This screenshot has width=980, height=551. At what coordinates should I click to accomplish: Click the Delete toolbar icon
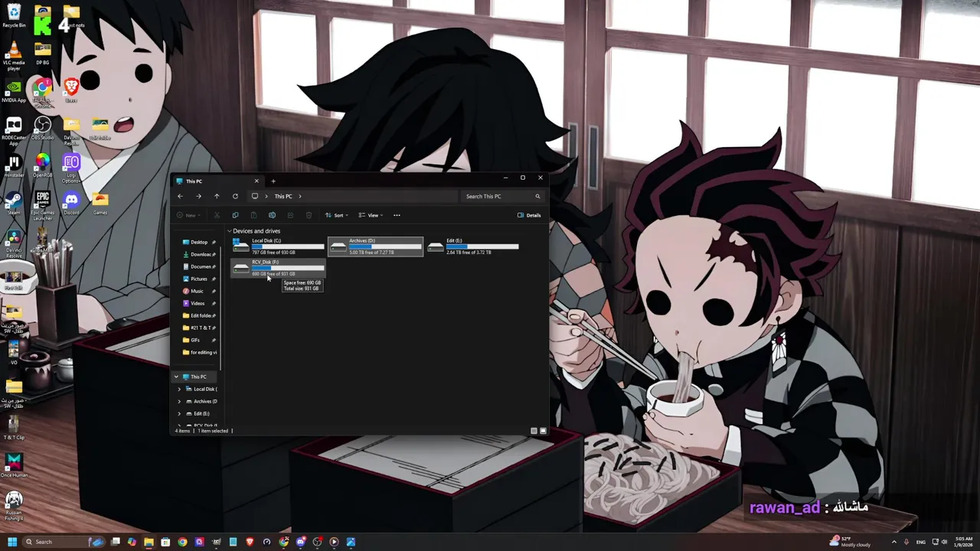[x=309, y=215]
